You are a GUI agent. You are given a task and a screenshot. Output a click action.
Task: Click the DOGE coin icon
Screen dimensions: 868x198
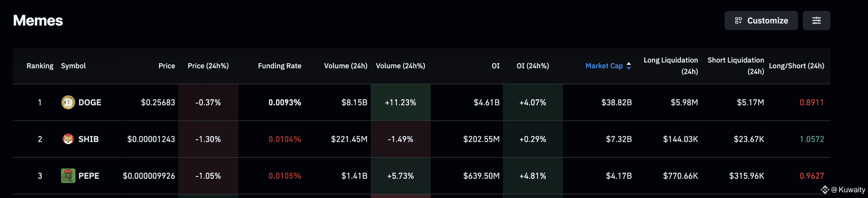pyautogui.click(x=68, y=102)
